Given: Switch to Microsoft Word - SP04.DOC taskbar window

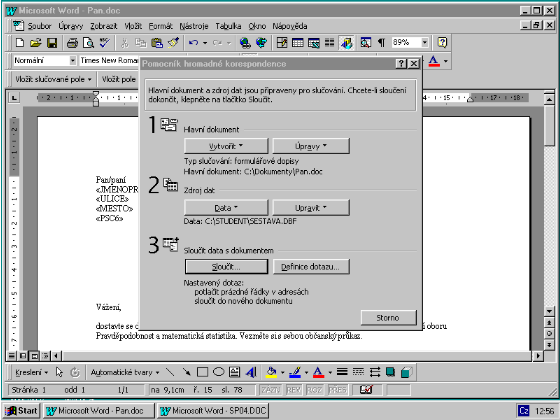Looking at the screenshot, I should tap(213, 411).
